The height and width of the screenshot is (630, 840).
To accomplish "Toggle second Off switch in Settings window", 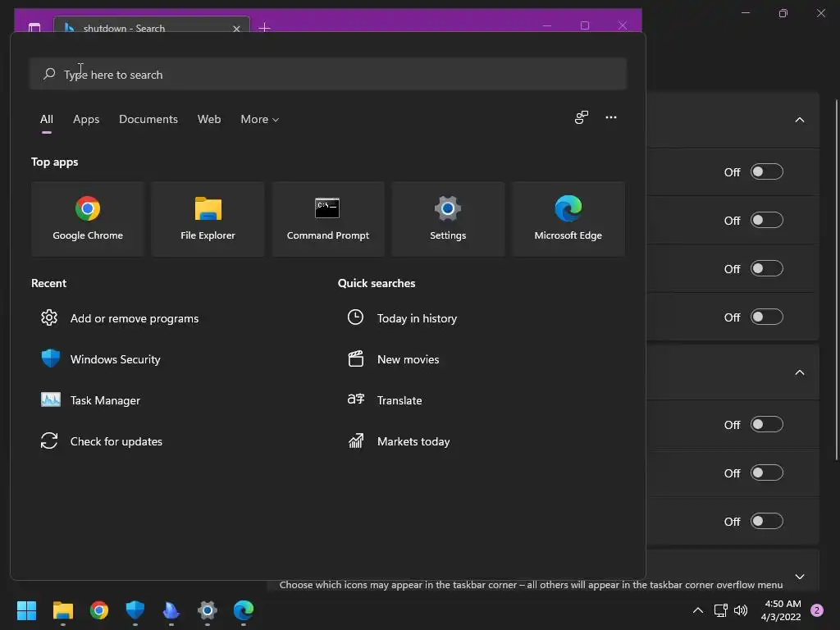I will pyautogui.click(x=767, y=220).
